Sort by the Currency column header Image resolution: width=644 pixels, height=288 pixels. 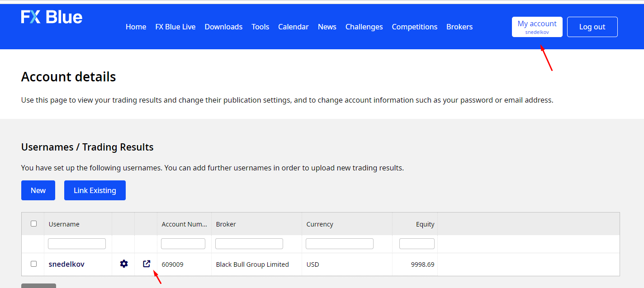[320, 224]
